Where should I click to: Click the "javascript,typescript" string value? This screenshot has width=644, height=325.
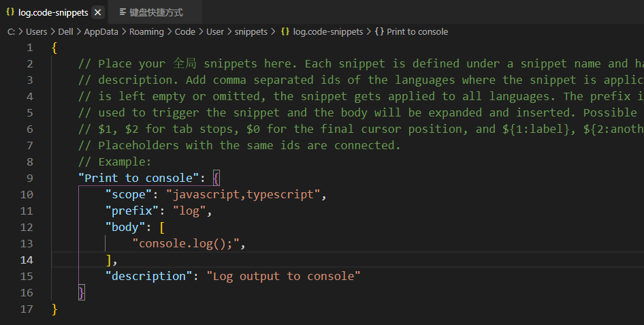(x=243, y=195)
